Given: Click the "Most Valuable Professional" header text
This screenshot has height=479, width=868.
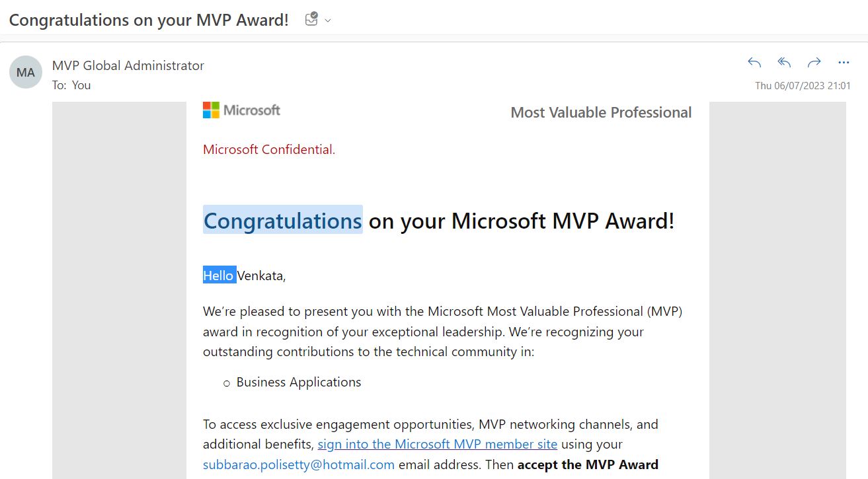Looking at the screenshot, I should (x=601, y=112).
